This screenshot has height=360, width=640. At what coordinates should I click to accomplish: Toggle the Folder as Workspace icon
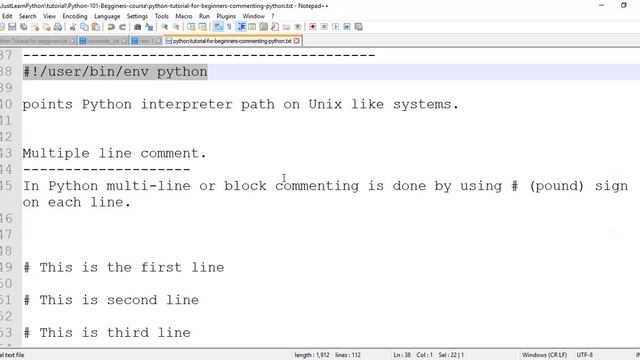point(287,27)
